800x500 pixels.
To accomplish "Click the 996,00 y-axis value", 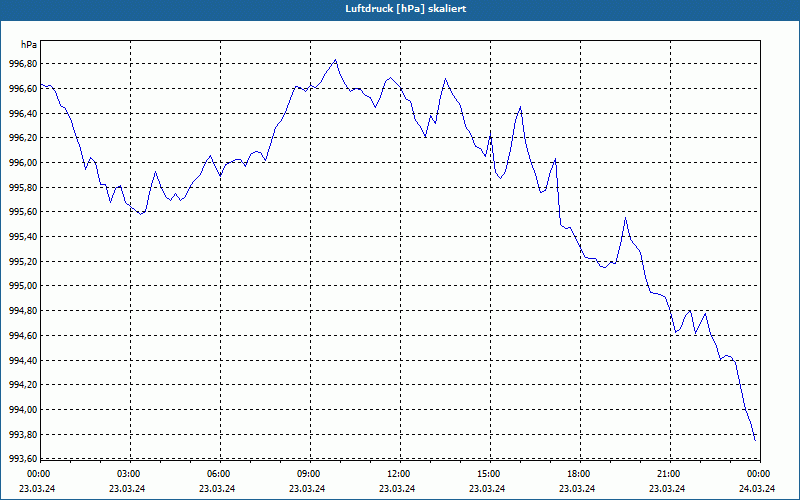I will (22, 163).
